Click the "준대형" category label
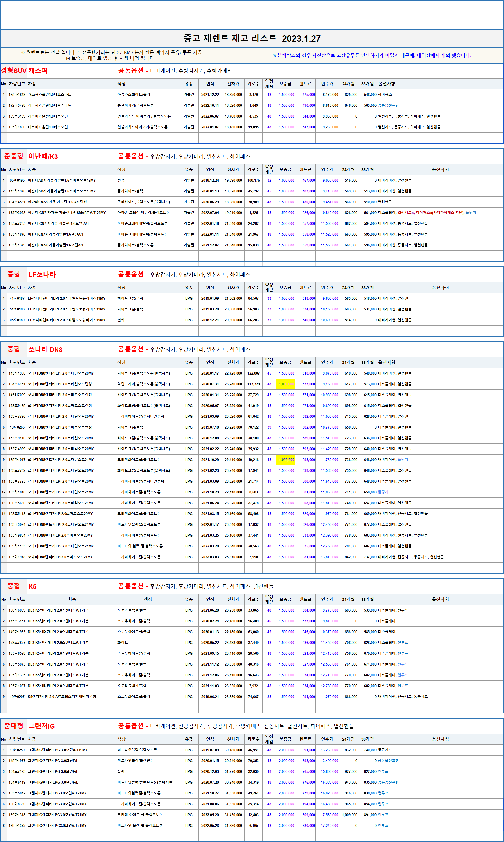The width and height of the screenshot is (504, 842). (14, 726)
